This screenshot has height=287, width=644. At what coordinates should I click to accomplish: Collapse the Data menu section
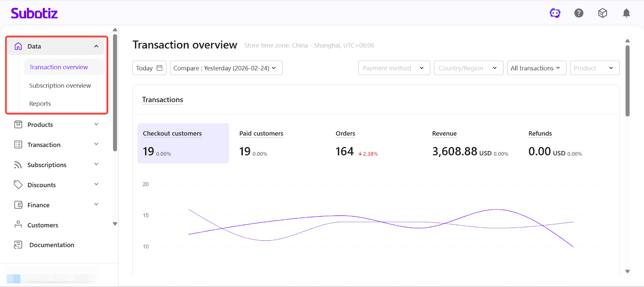pyautogui.click(x=96, y=46)
